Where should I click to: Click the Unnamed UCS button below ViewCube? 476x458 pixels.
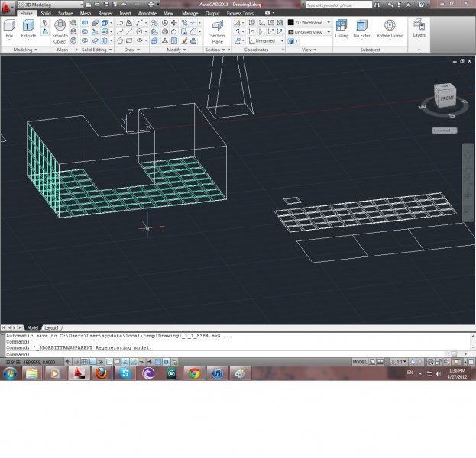[442, 131]
